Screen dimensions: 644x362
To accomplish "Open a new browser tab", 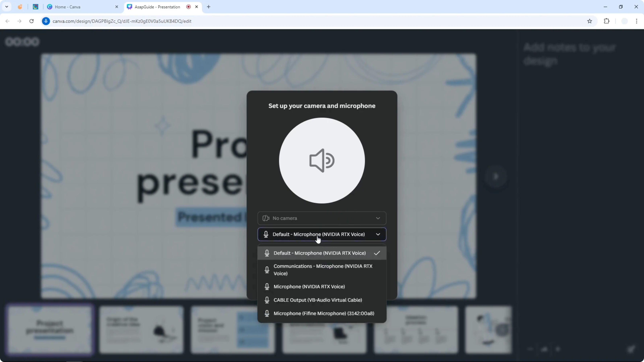I will coord(209,7).
